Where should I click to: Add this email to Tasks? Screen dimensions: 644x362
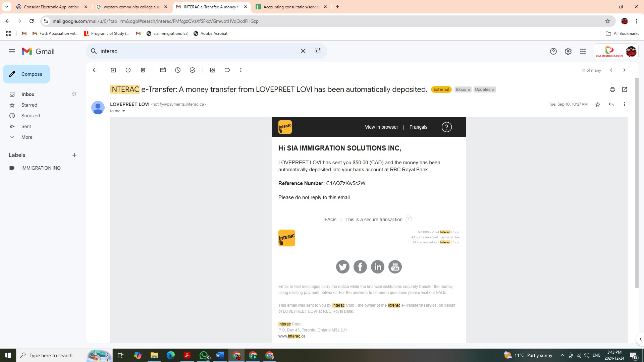193,70
